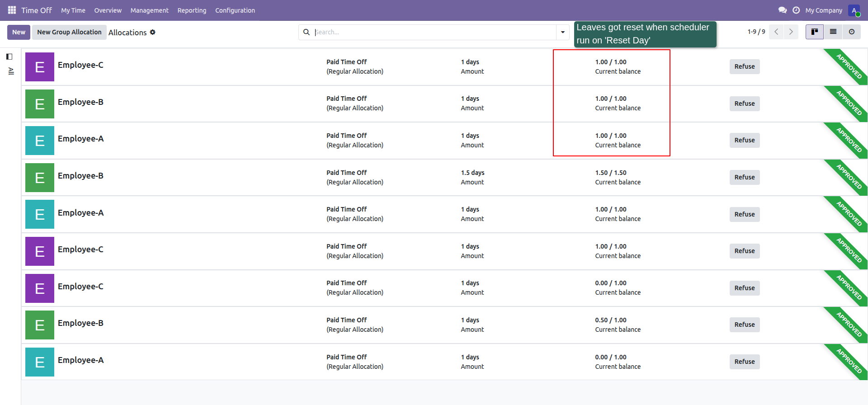This screenshot has width=868, height=405.
Task: Open the My Time menu
Action: pos(73,10)
